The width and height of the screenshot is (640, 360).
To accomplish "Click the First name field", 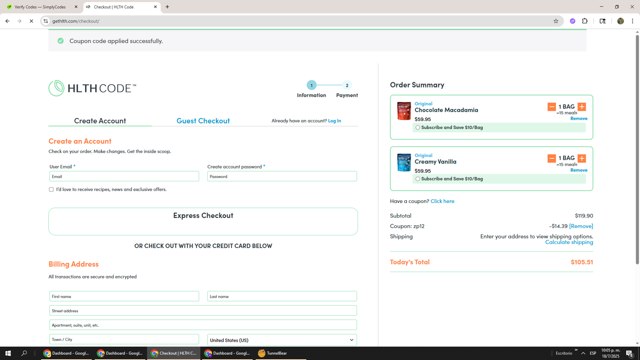I will pos(124,296).
